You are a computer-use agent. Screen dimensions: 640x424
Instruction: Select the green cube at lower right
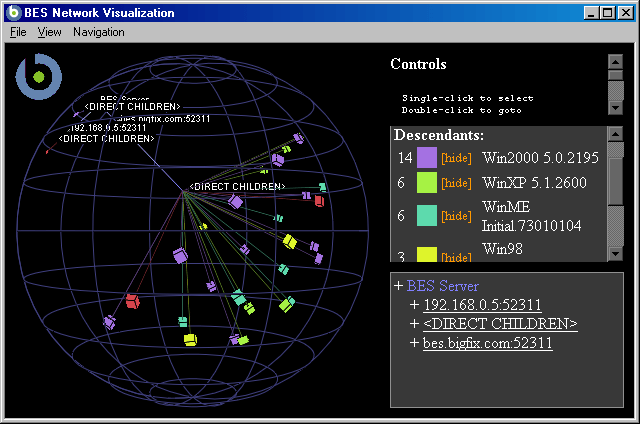tap(287, 304)
